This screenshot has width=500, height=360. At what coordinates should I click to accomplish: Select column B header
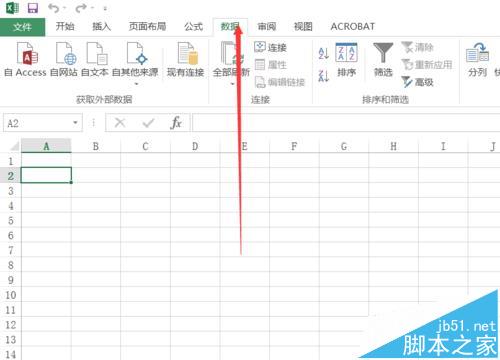(96, 146)
